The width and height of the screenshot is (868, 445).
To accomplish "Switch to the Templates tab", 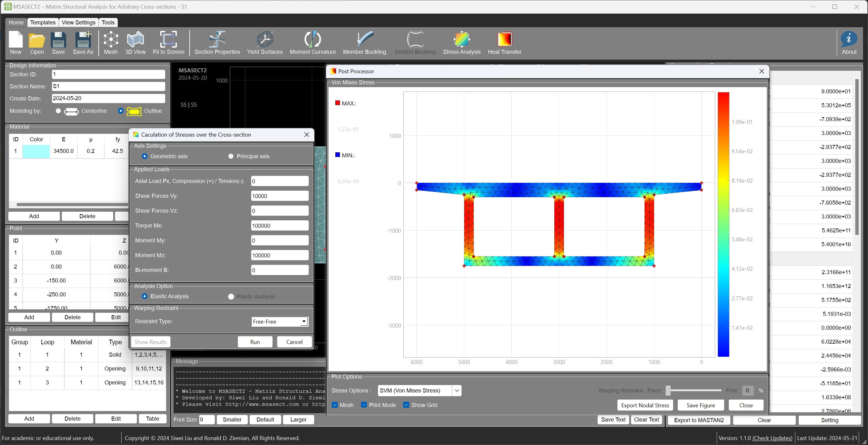I will tap(43, 23).
